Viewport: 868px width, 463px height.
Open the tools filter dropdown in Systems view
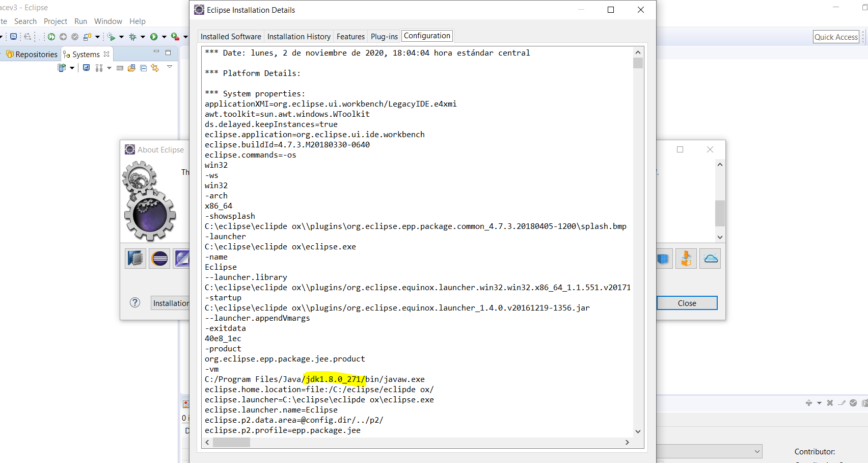[x=109, y=68]
